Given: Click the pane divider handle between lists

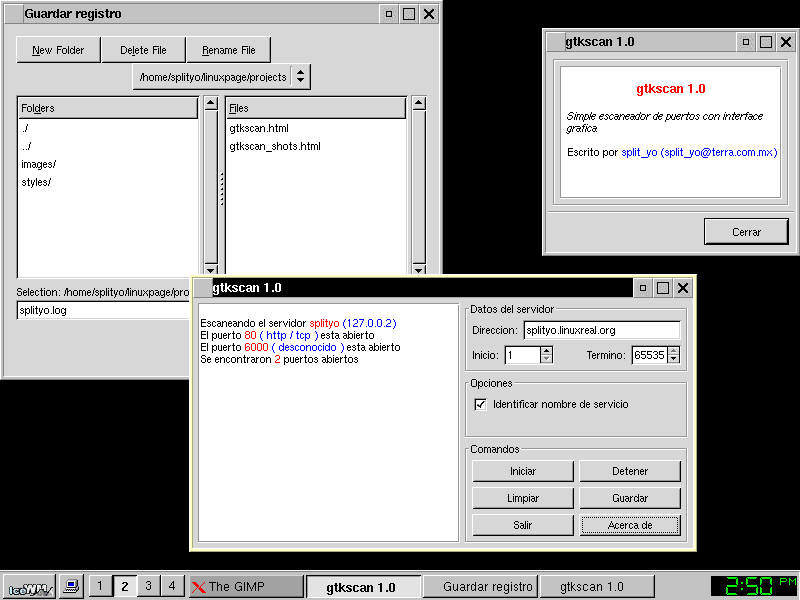Looking at the screenshot, I should point(222,189).
